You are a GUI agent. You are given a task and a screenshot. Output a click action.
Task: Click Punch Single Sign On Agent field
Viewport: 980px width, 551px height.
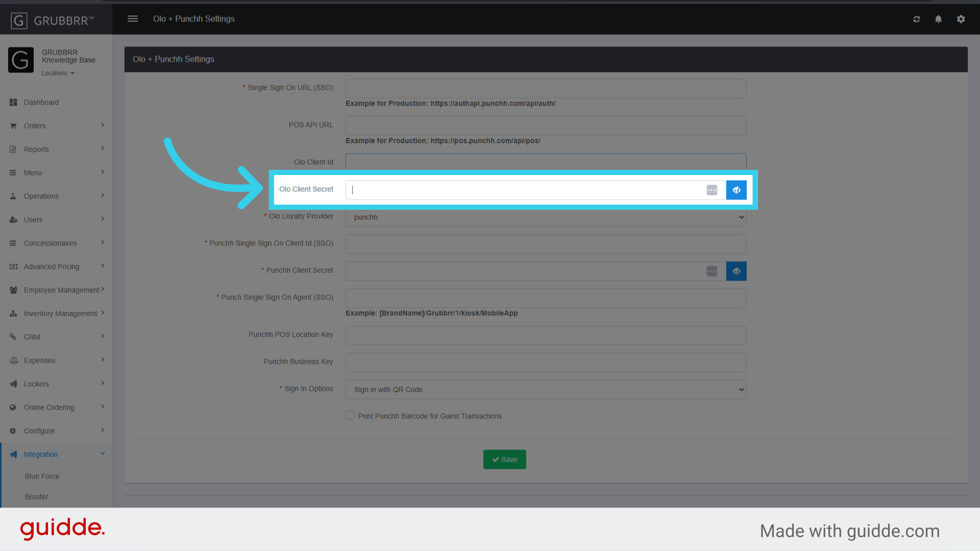[x=546, y=298]
